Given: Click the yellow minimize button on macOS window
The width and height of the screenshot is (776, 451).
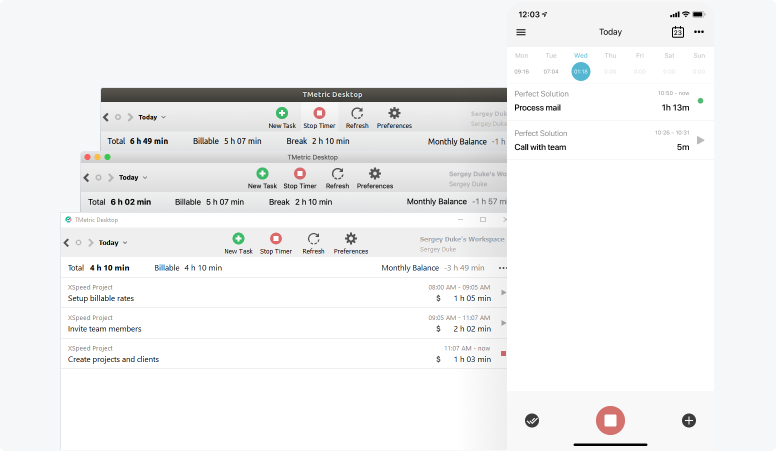Looking at the screenshot, I should pyautogui.click(x=97, y=157).
